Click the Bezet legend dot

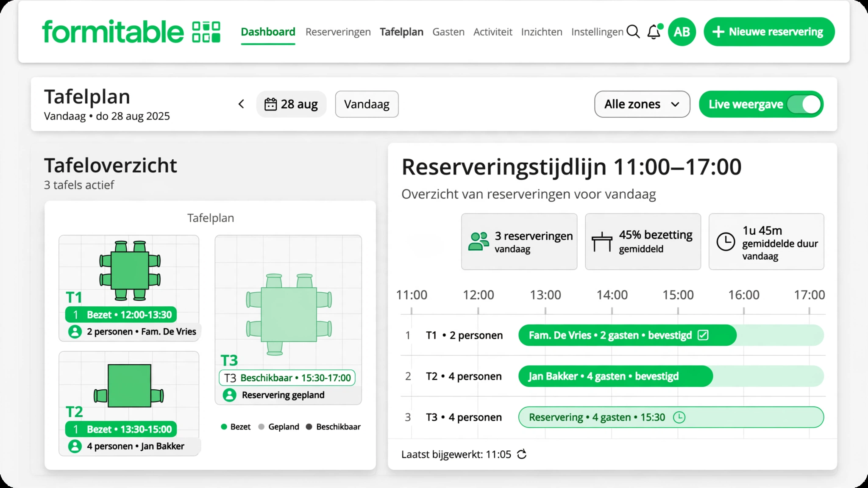pos(224,427)
